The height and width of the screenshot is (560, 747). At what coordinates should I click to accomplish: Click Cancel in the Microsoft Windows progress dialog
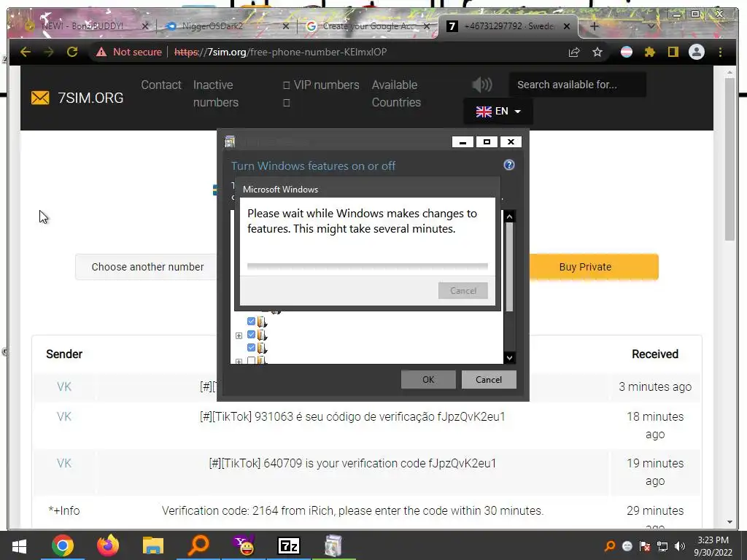point(463,290)
